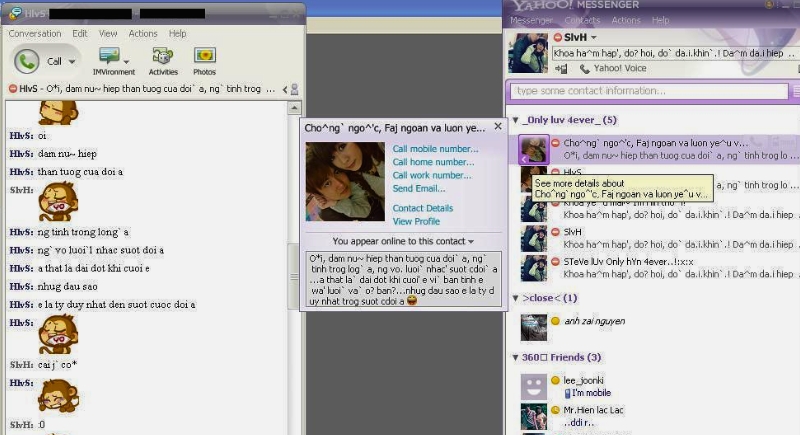Open Messenger menu in Yahoo Messenger
800x435 pixels.
pyautogui.click(x=532, y=20)
